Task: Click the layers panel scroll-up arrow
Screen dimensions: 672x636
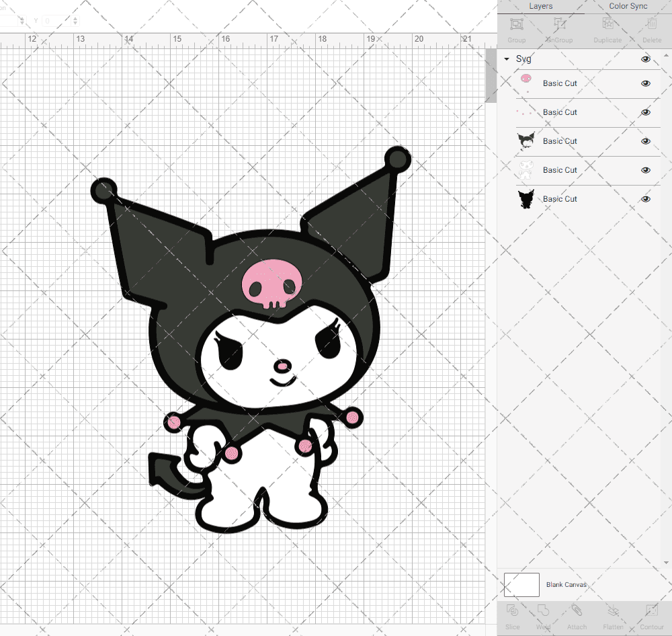Action: [665, 55]
